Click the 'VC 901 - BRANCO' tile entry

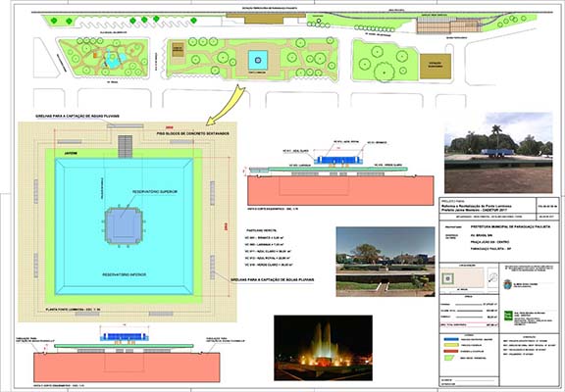263,238
